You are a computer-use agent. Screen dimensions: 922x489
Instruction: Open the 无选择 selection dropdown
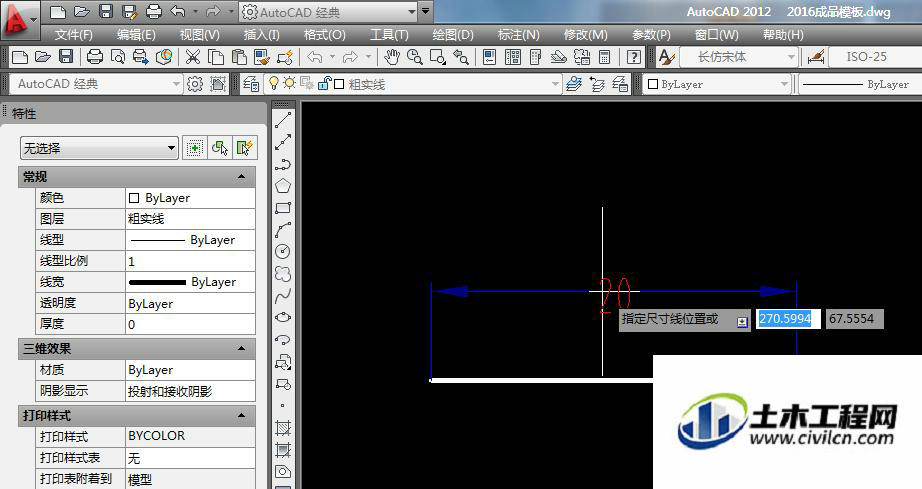(x=99, y=148)
